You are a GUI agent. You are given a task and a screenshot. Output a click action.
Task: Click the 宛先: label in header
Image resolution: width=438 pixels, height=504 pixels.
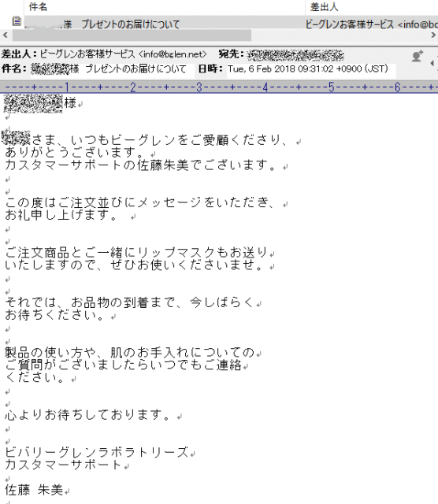click(x=231, y=54)
